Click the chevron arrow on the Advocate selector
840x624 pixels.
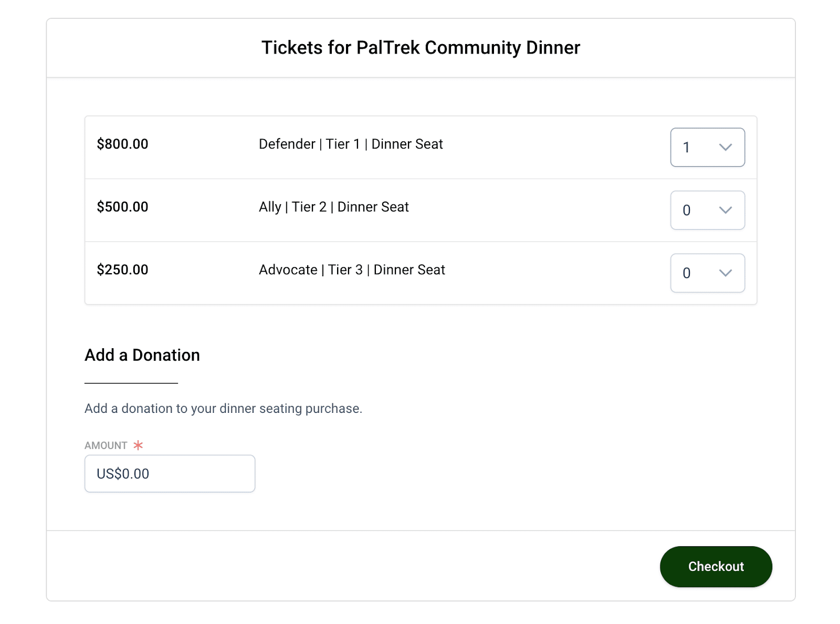click(725, 273)
